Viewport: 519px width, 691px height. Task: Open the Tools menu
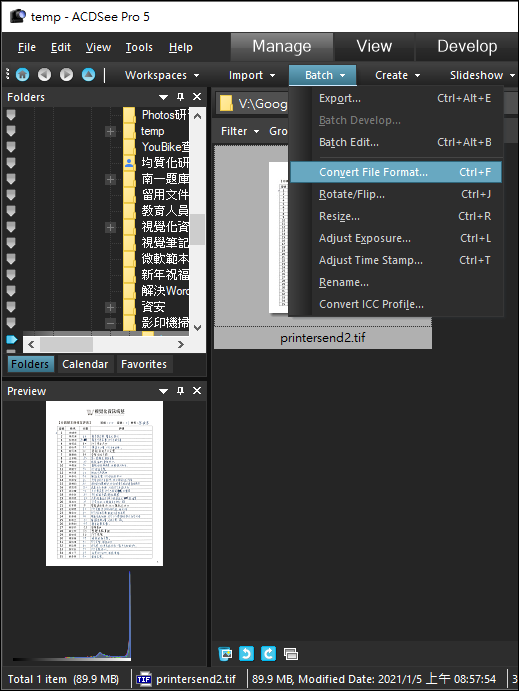click(139, 47)
